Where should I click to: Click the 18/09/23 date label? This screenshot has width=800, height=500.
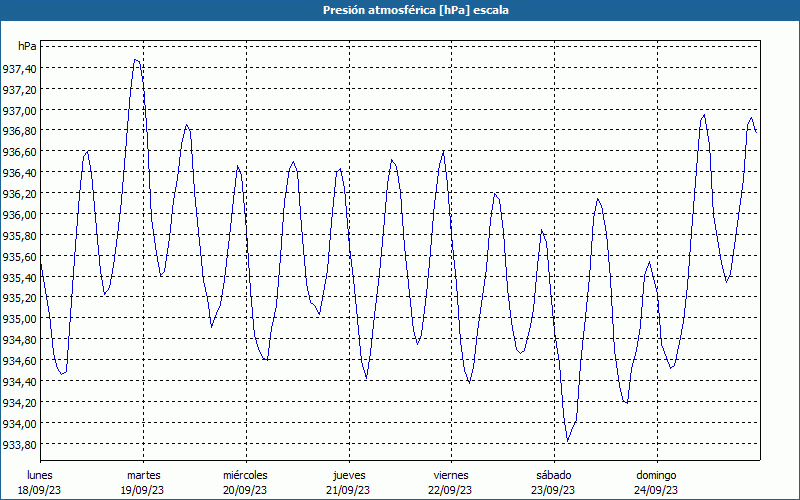tap(40, 490)
